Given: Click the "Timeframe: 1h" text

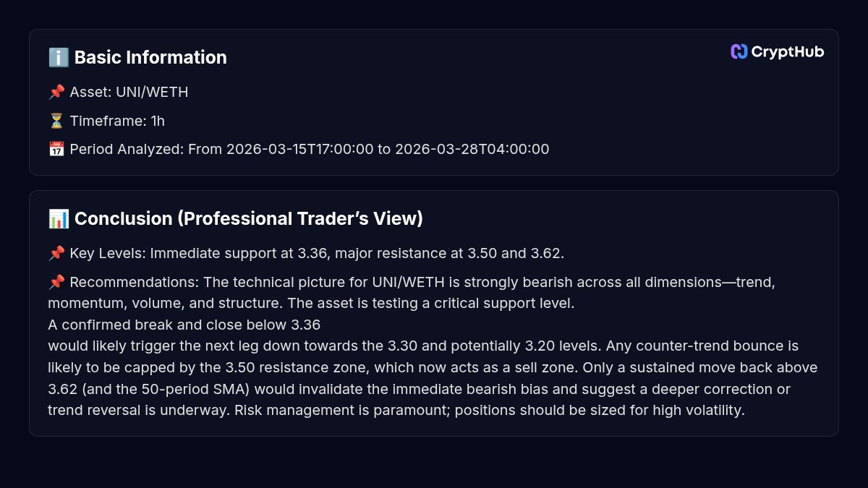Looking at the screenshot, I should click(117, 121).
